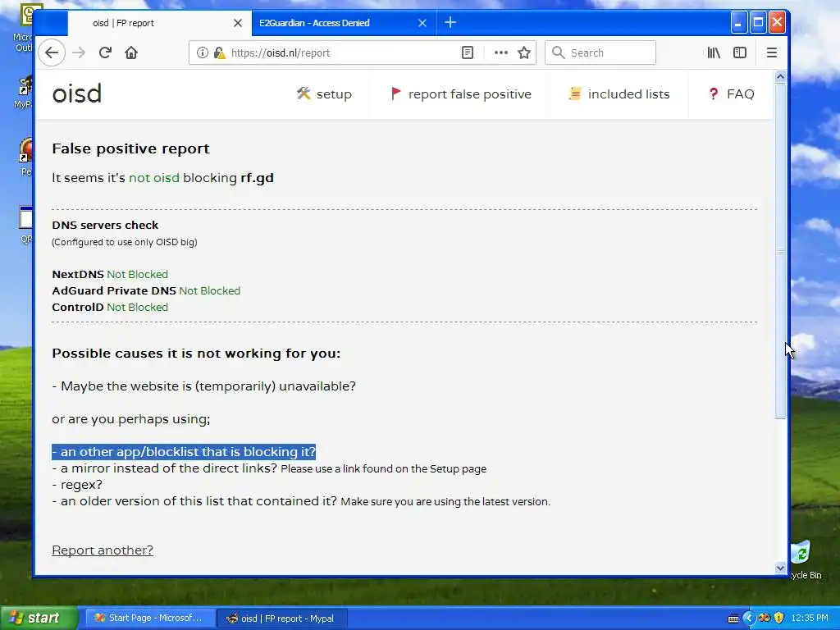The width and height of the screenshot is (840, 630).
Task: Click the 'DNS servers check' heading
Action: coord(105,225)
